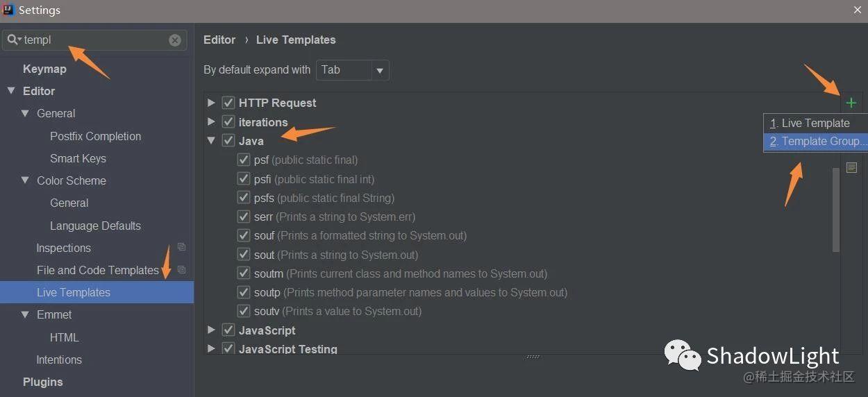
Task: Disable the psfs template checkbox
Action: [x=243, y=198]
